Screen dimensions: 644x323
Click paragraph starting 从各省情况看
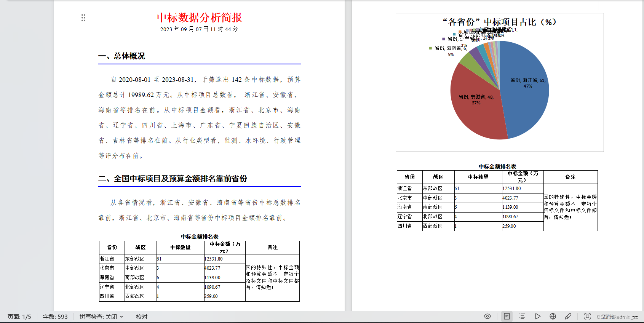click(x=200, y=210)
